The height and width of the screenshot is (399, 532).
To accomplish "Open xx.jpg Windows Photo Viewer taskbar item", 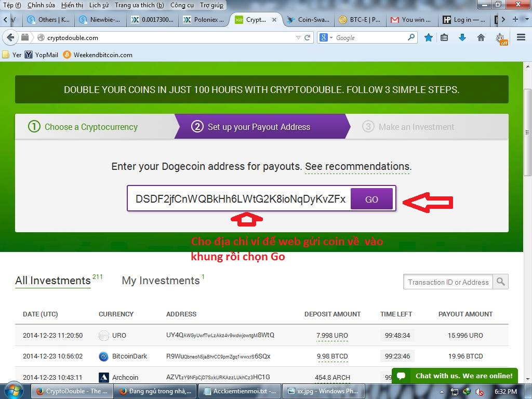I will (323, 391).
